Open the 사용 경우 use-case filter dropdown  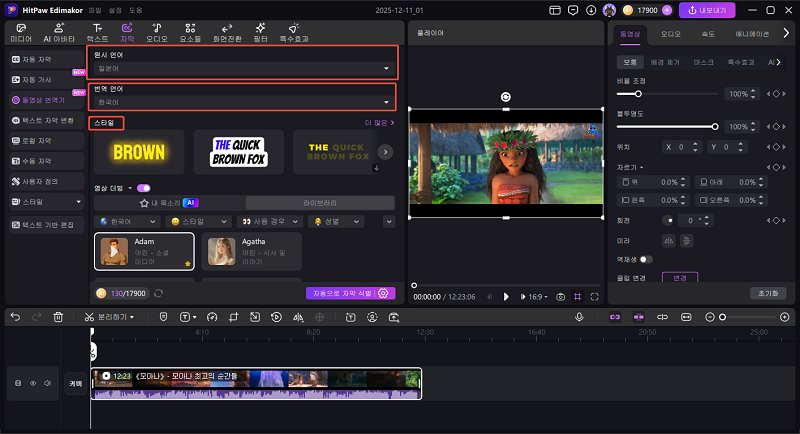269,221
